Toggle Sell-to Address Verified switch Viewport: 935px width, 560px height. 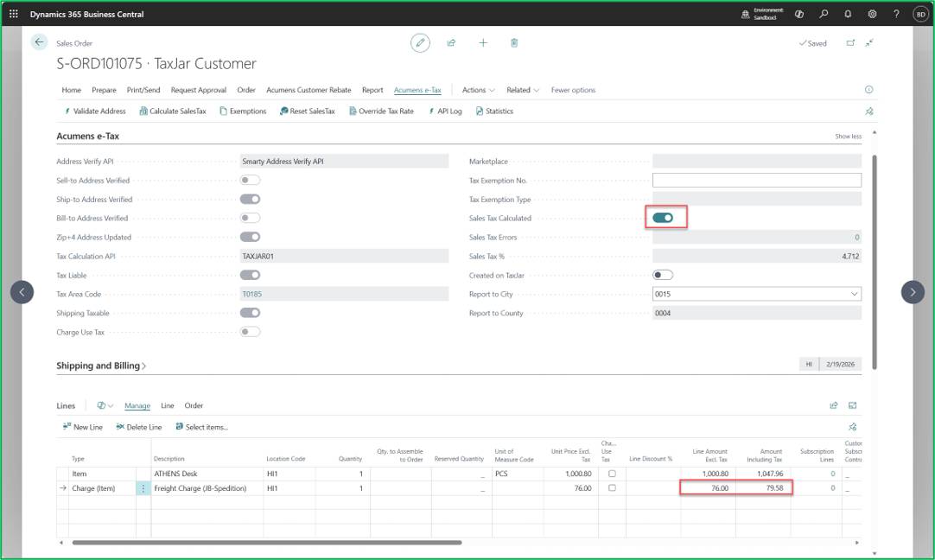[x=251, y=180]
